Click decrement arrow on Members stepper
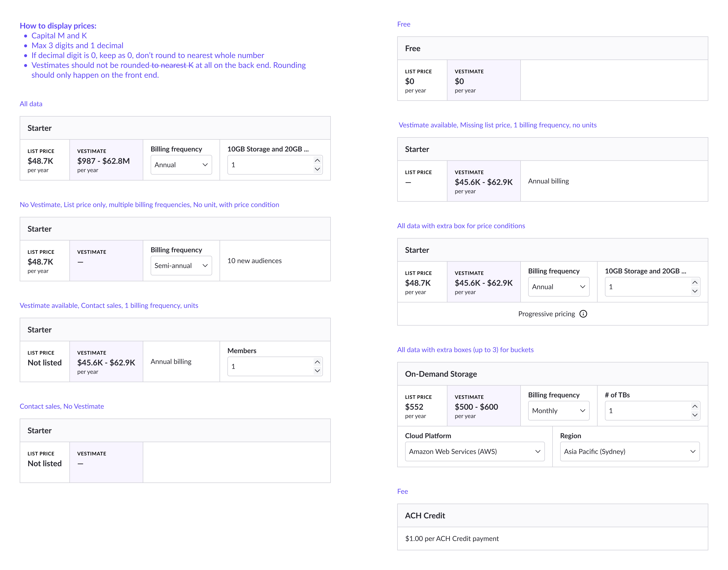728x570 pixels. click(317, 371)
